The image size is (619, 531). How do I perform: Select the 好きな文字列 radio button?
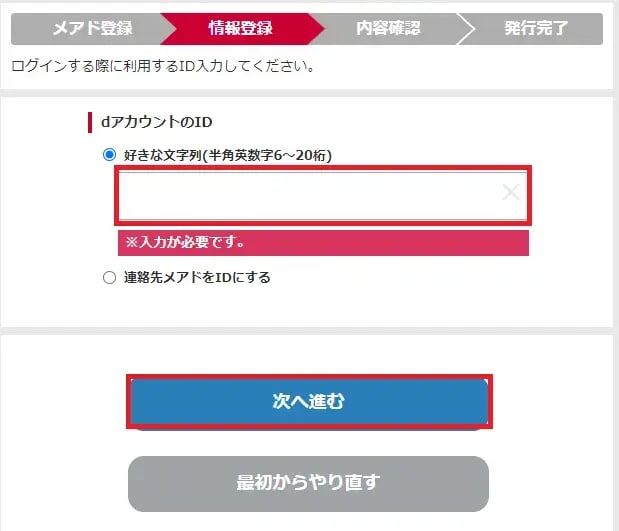(x=109, y=156)
